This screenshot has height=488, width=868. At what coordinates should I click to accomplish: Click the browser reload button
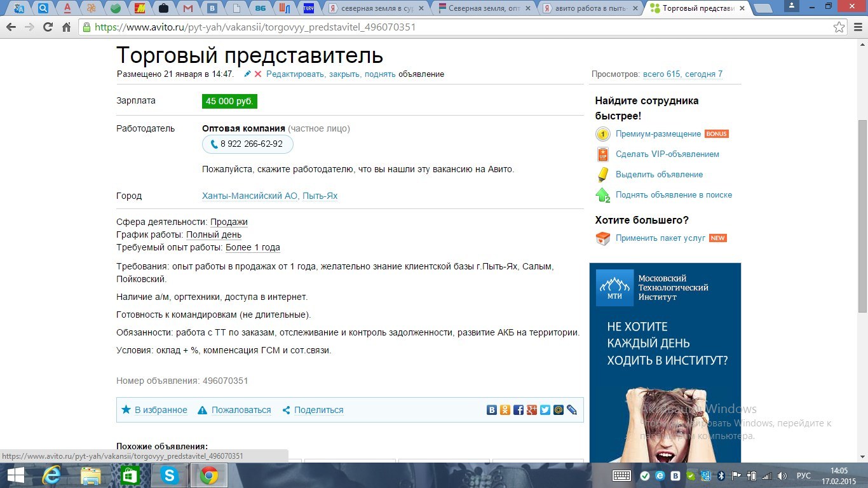pos(48,27)
